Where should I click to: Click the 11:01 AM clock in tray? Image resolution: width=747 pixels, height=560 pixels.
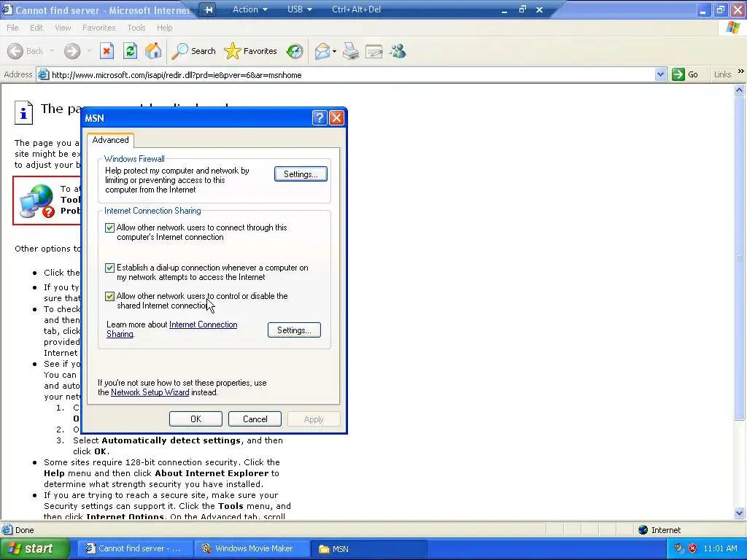[720, 548]
